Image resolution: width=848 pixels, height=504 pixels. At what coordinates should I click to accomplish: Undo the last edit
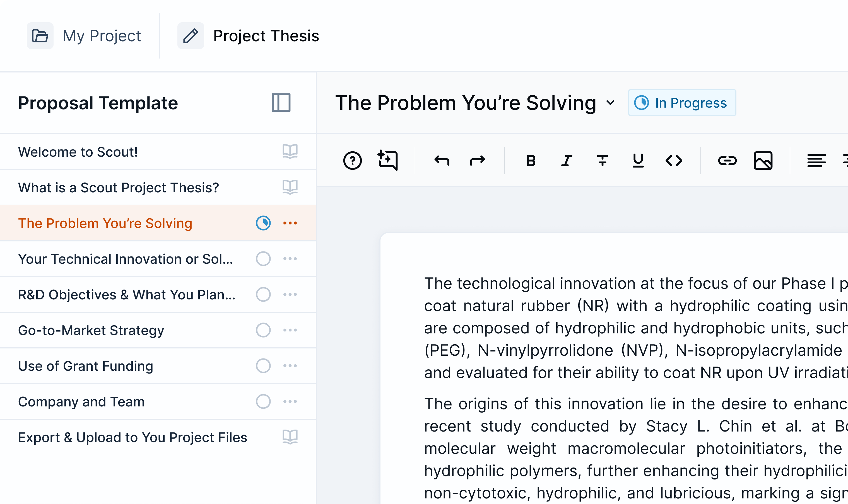point(442,160)
